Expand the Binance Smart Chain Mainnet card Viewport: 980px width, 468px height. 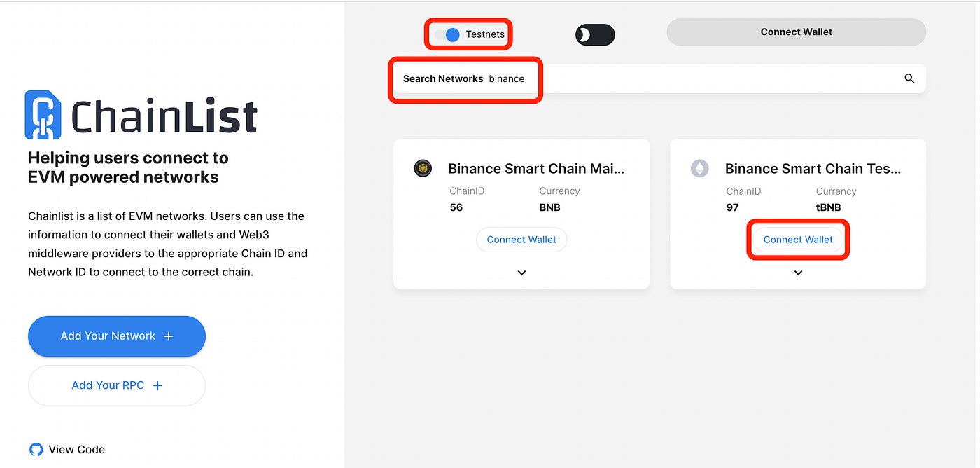pos(521,273)
